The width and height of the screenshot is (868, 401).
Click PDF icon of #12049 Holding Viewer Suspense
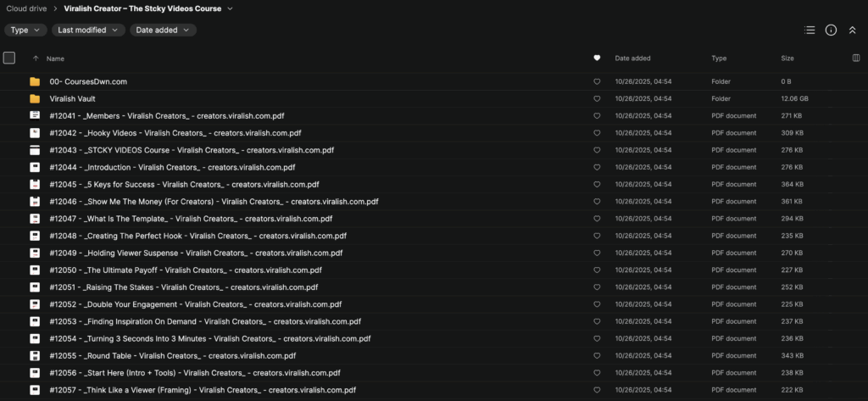point(35,253)
